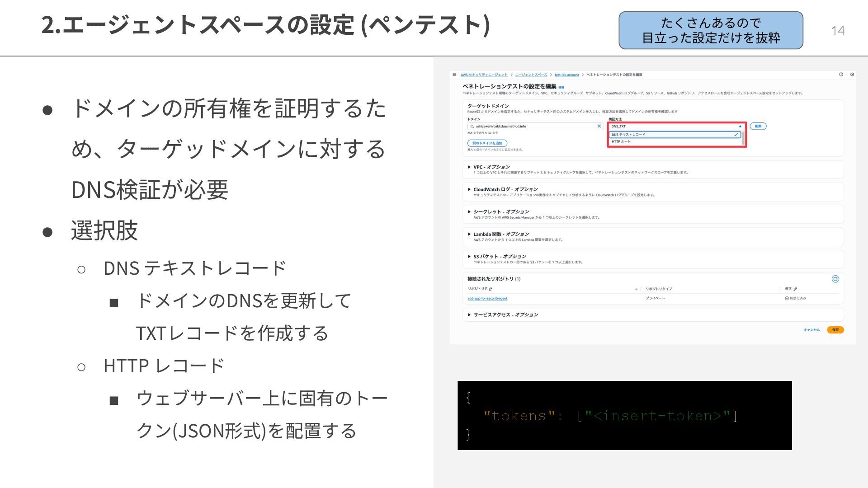Open the hamburger navigation menu icon

pos(454,75)
